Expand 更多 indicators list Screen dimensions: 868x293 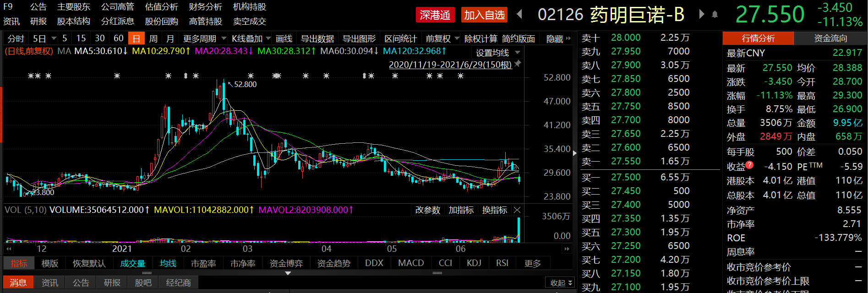click(x=533, y=263)
